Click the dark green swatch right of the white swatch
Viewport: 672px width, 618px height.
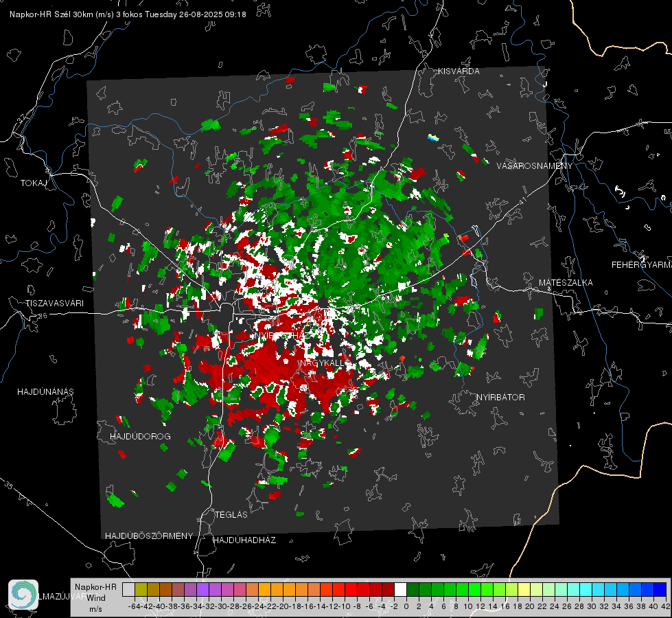[413, 589]
